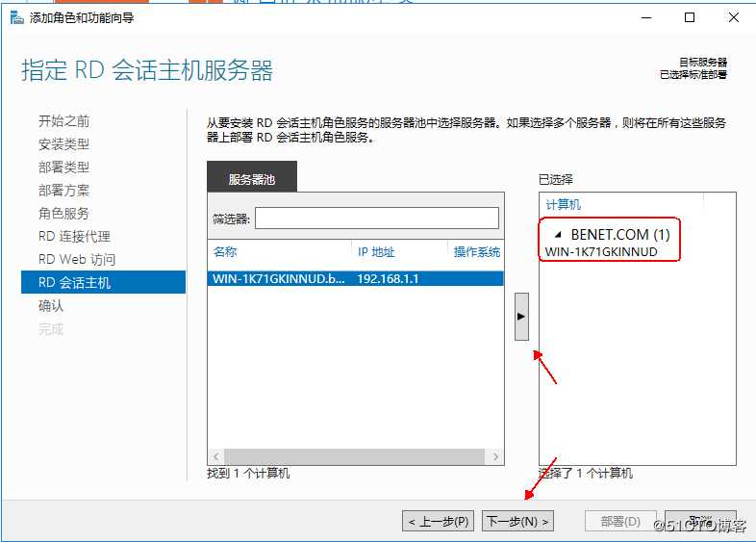Collapse the BENET.COM (1) tree node
This screenshot has width=756, height=542.
[x=558, y=235]
